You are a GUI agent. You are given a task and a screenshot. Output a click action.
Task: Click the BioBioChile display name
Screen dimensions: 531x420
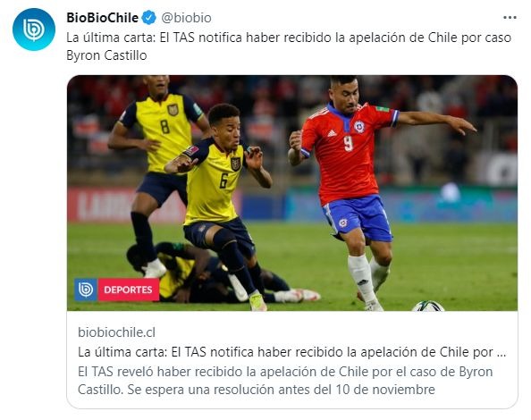pyautogui.click(x=102, y=18)
